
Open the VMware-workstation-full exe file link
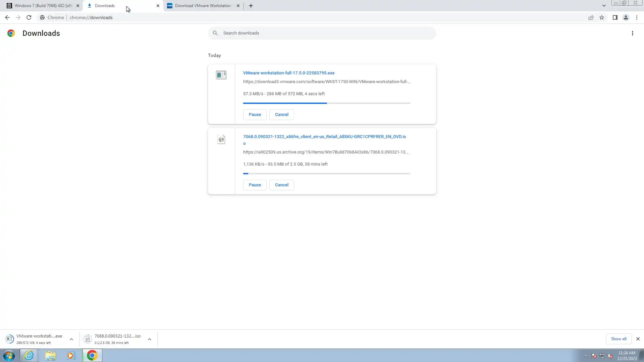[x=288, y=73]
